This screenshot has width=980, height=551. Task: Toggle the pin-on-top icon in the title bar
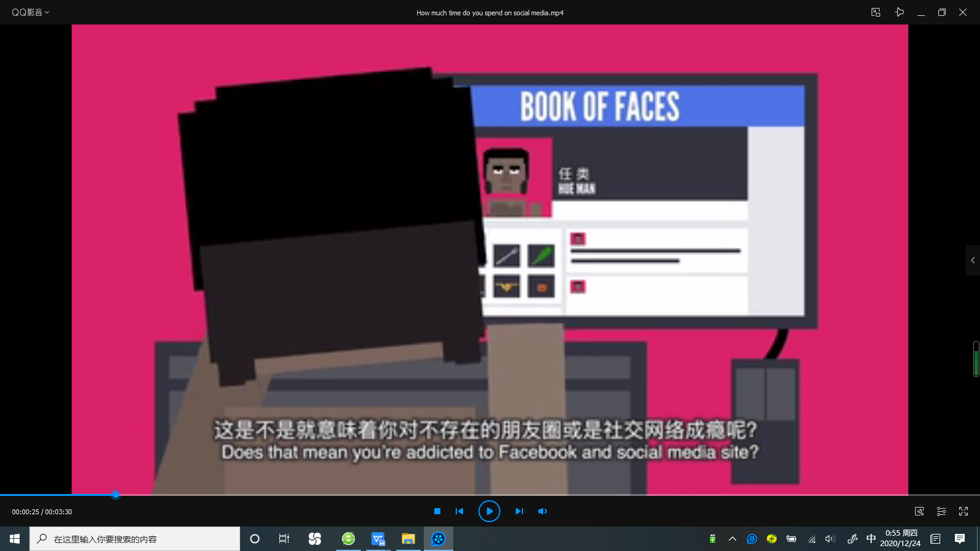899,12
